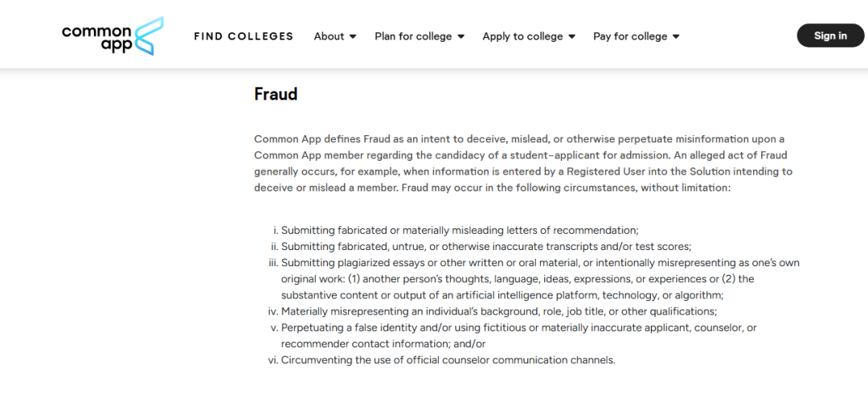
Task: Expand the Apply to college dropdown arrow
Action: (572, 36)
